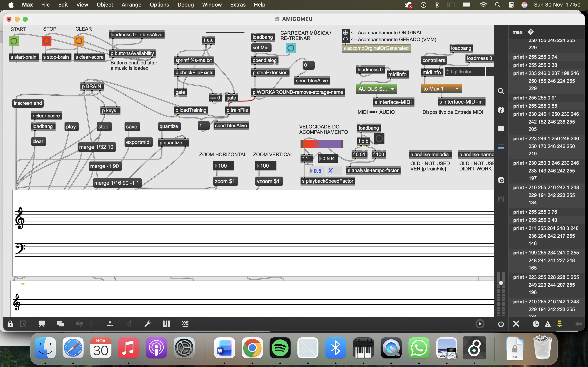Click the 'exportmidi' message box
The height and width of the screenshot is (367, 588).
(138, 142)
